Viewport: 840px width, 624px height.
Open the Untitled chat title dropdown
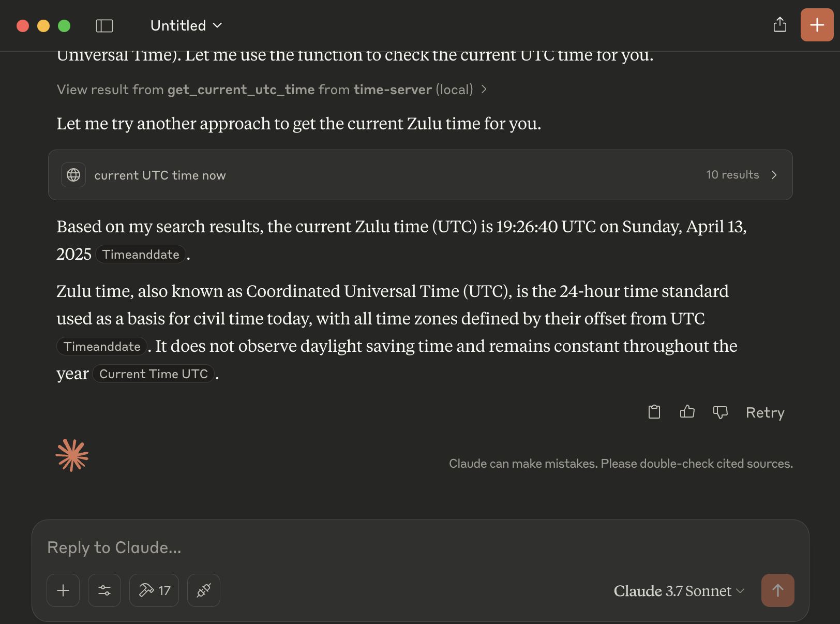186,25
